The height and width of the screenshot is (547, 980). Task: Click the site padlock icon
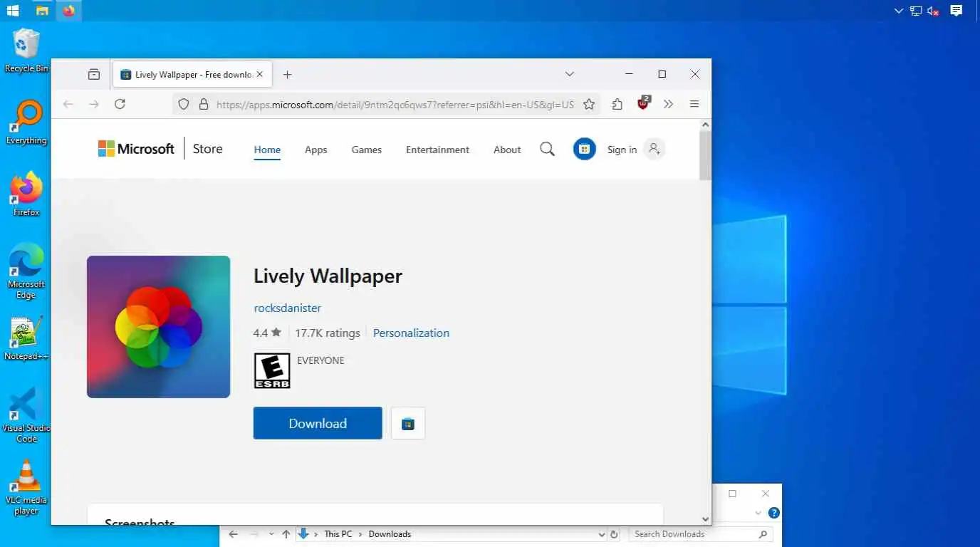[203, 104]
